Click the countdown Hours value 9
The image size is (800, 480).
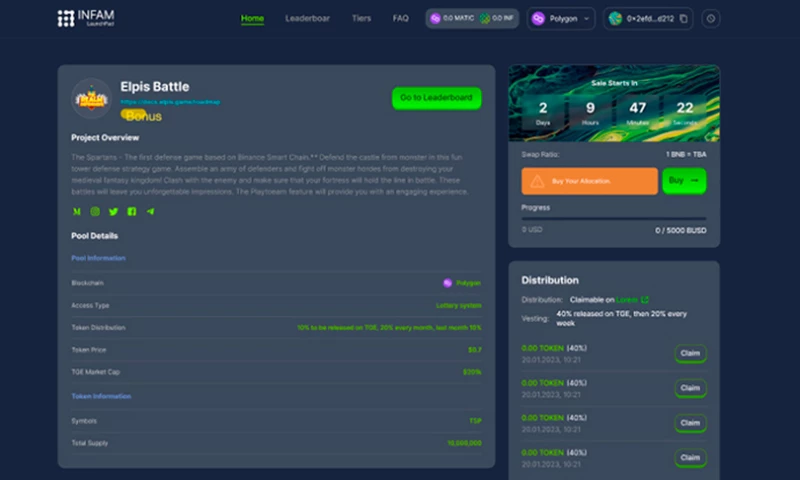point(590,108)
